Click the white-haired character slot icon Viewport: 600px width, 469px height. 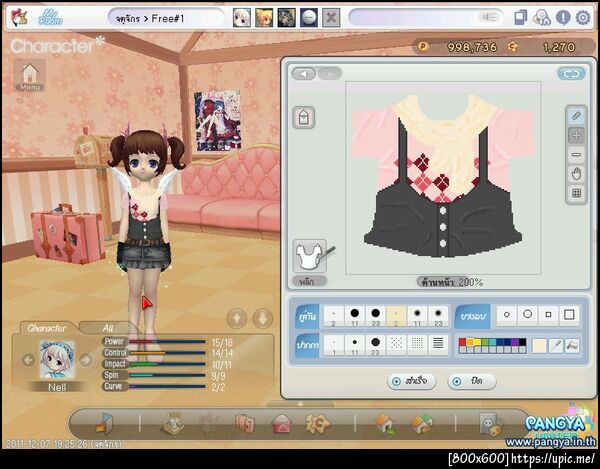tap(242, 18)
